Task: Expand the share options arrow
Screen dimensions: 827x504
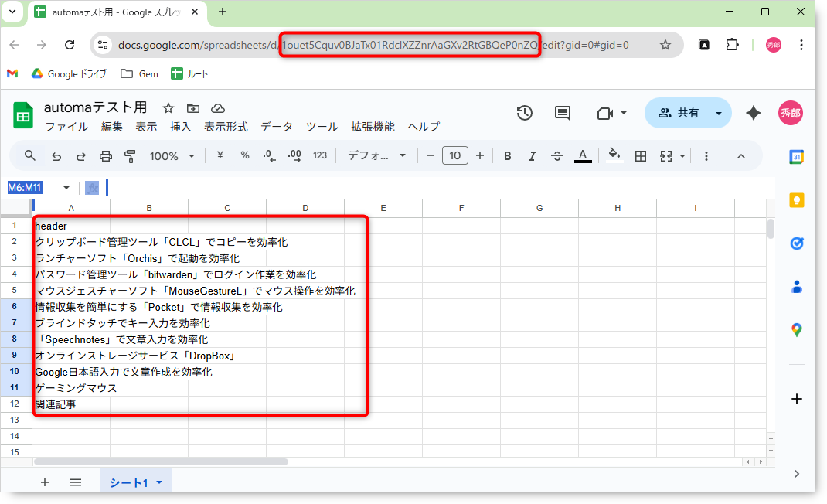Action: pos(719,113)
